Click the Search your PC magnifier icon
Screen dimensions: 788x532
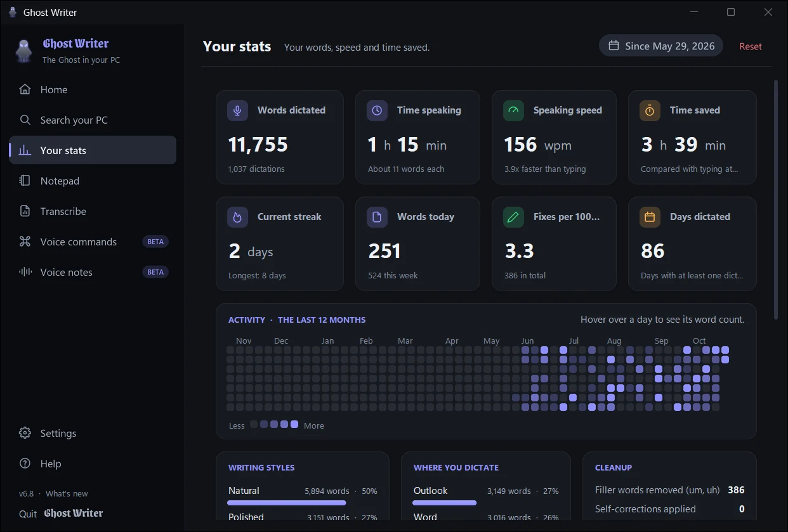[x=25, y=120]
